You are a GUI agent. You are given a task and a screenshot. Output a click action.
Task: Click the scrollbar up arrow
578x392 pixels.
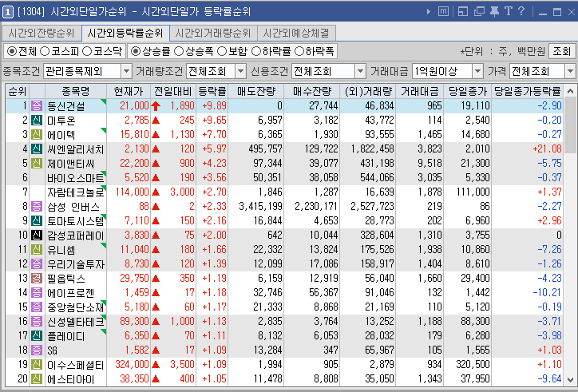click(x=570, y=91)
